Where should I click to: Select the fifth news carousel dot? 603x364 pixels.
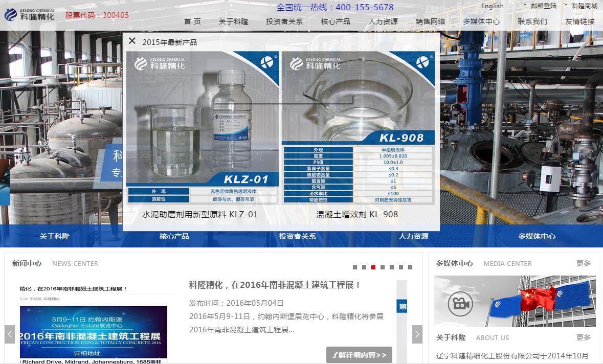392,267
